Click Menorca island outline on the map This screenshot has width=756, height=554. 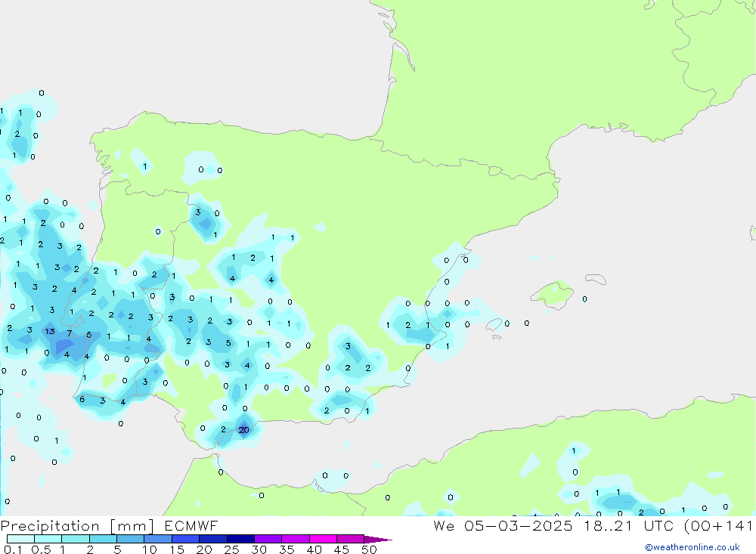pyautogui.click(x=596, y=279)
